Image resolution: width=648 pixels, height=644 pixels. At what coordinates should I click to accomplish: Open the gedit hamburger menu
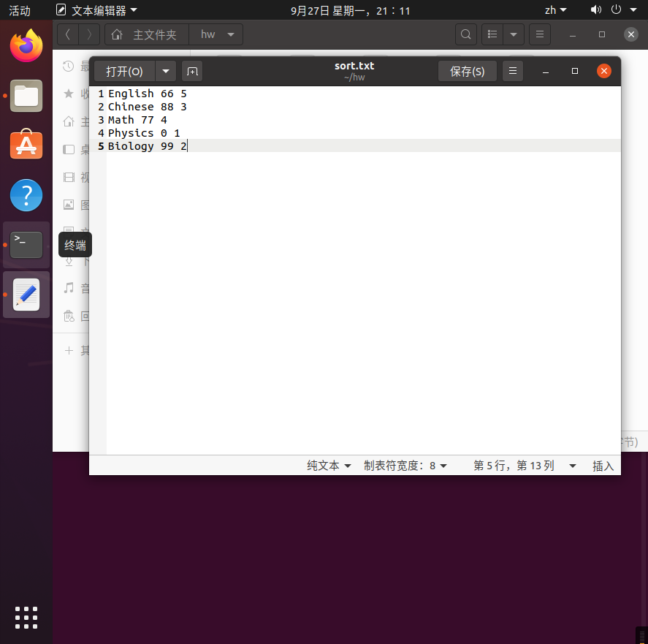(x=512, y=71)
